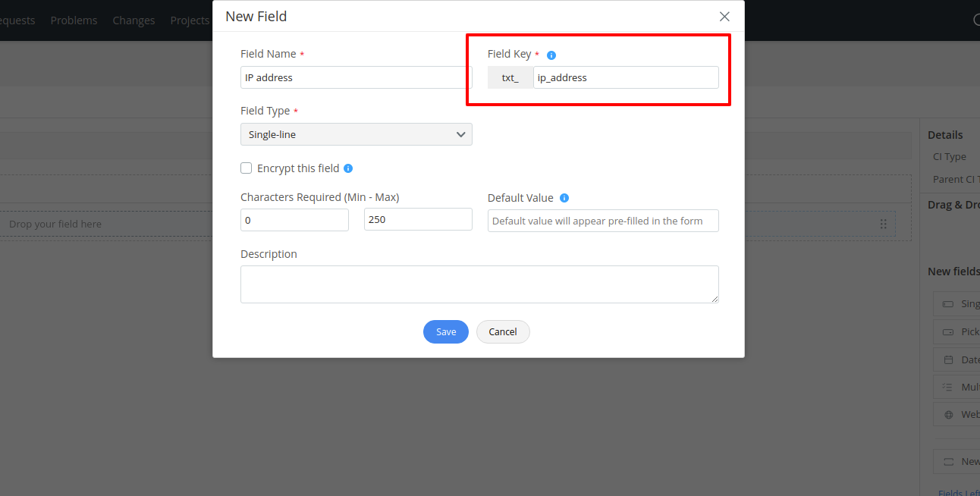Click the Default Value info icon
The width and height of the screenshot is (980, 496).
pos(564,197)
